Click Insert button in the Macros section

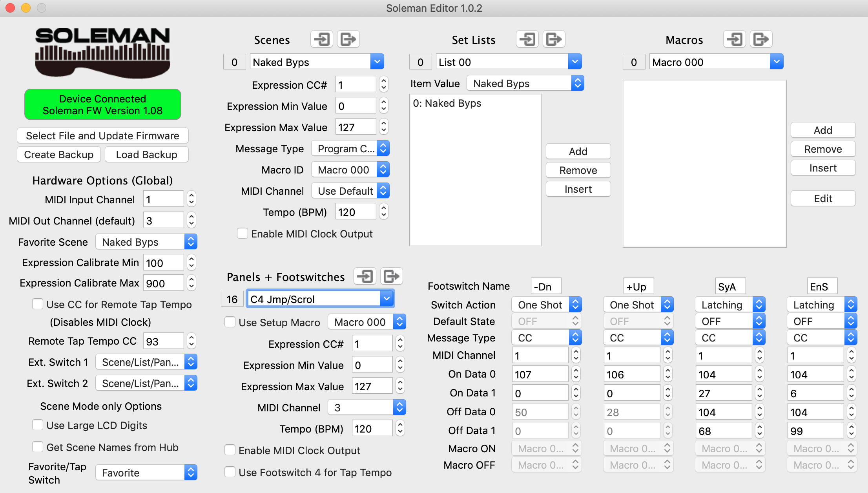click(x=823, y=168)
